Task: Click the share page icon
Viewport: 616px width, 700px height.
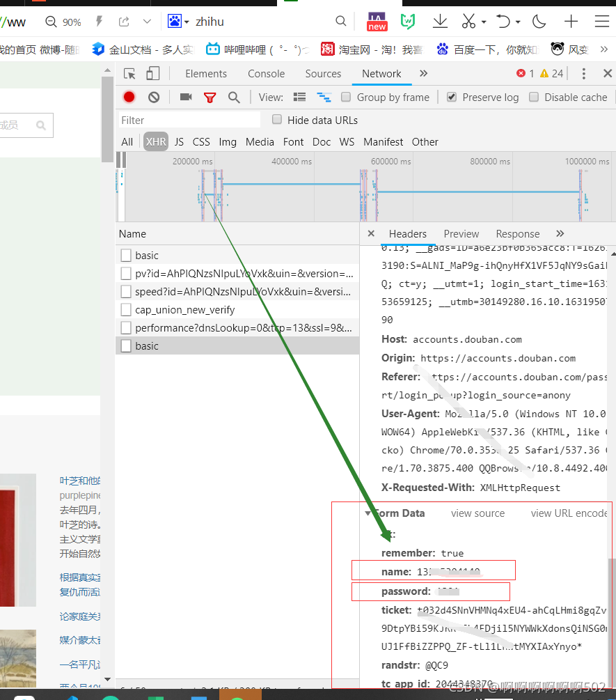Action: coord(124,22)
